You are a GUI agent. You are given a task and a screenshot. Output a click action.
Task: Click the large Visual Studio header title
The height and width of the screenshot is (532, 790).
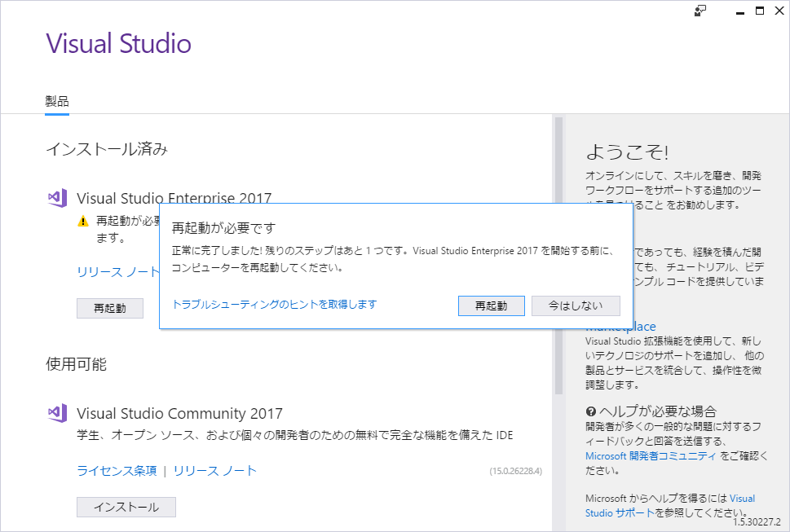[x=119, y=43]
